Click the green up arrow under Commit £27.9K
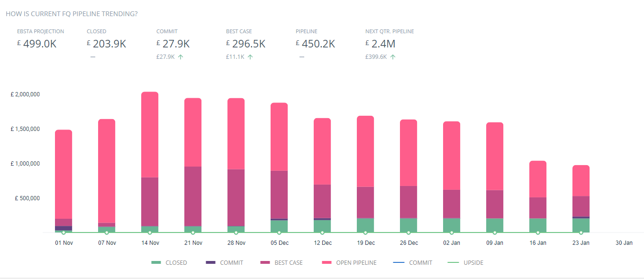This screenshot has height=279, width=644. click(181, 57)
